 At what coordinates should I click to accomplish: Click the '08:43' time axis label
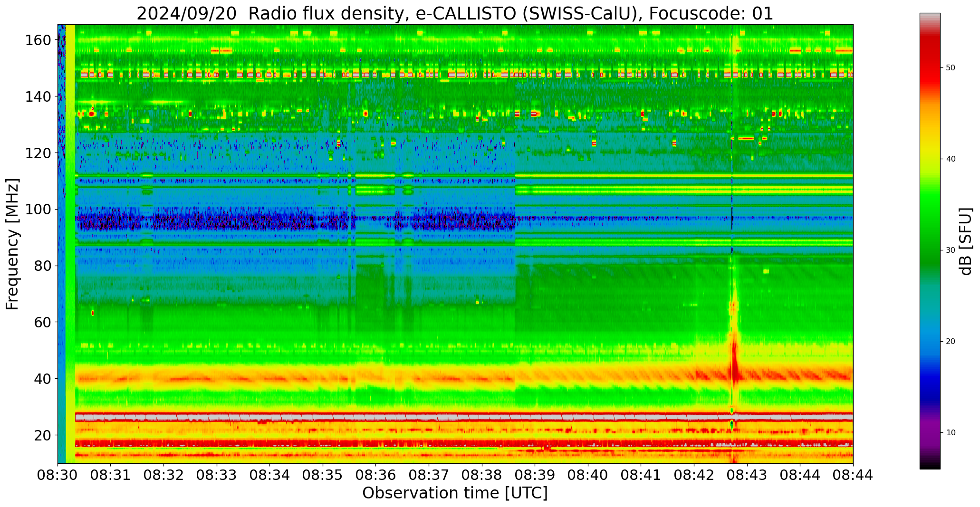[x=747, y=475]
